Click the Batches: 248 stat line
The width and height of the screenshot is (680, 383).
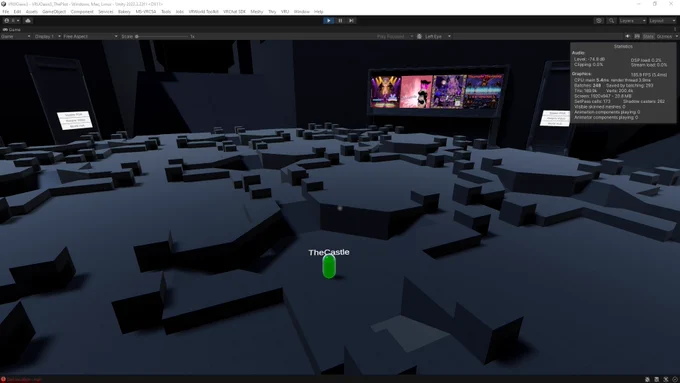[x=588, y=85]
